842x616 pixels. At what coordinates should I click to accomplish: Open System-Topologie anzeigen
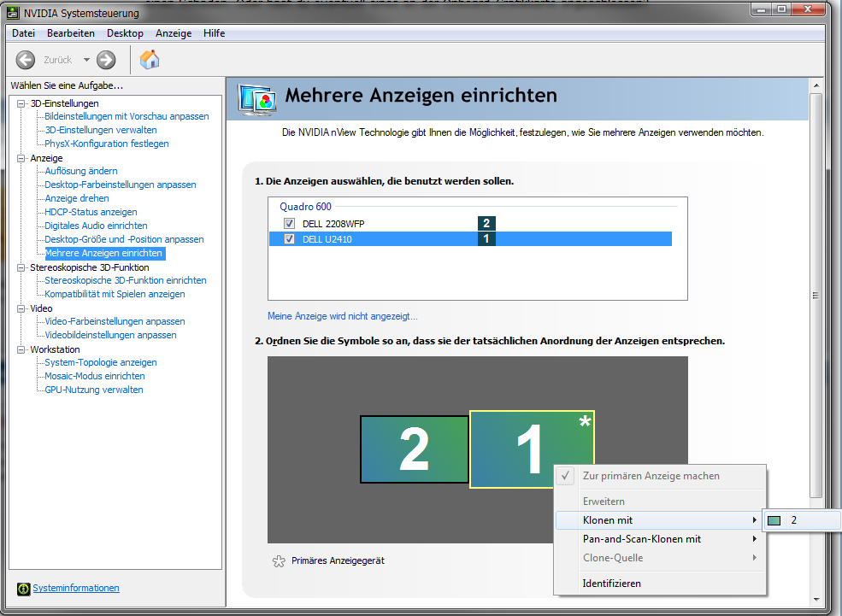[x=101, y=363]
